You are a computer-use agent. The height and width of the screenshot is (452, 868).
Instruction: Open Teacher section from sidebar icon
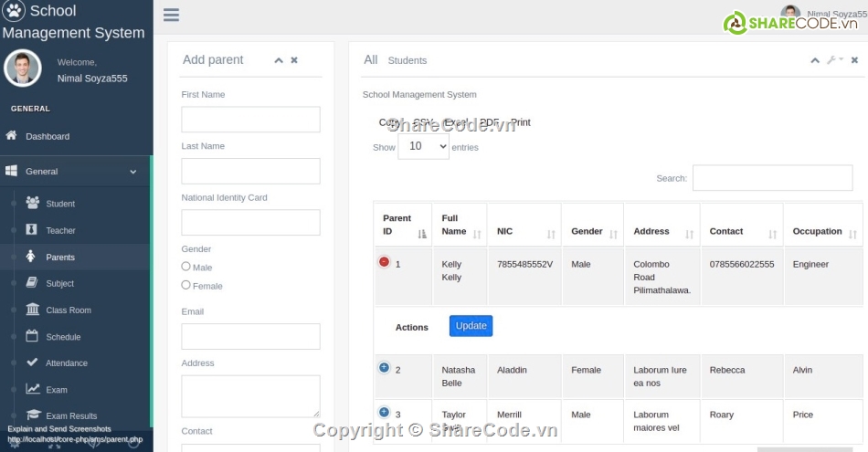point(33,230)
